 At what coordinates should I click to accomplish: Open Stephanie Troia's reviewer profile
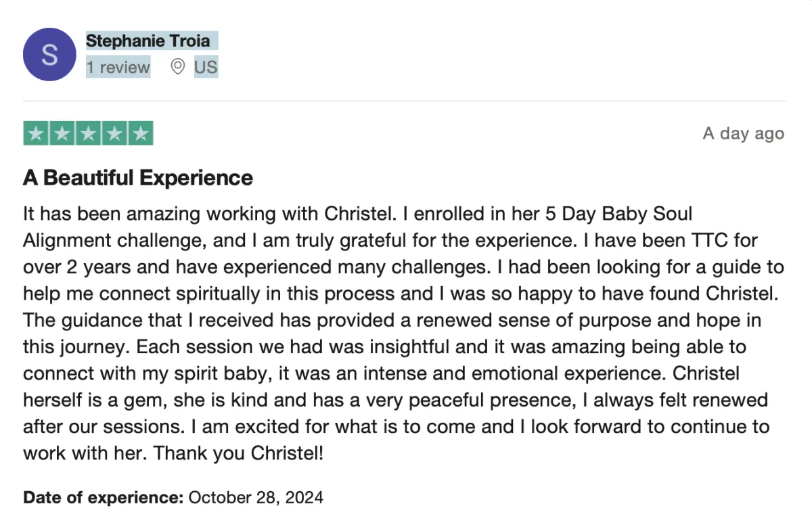pyautogui.click(x=148, y=41)
